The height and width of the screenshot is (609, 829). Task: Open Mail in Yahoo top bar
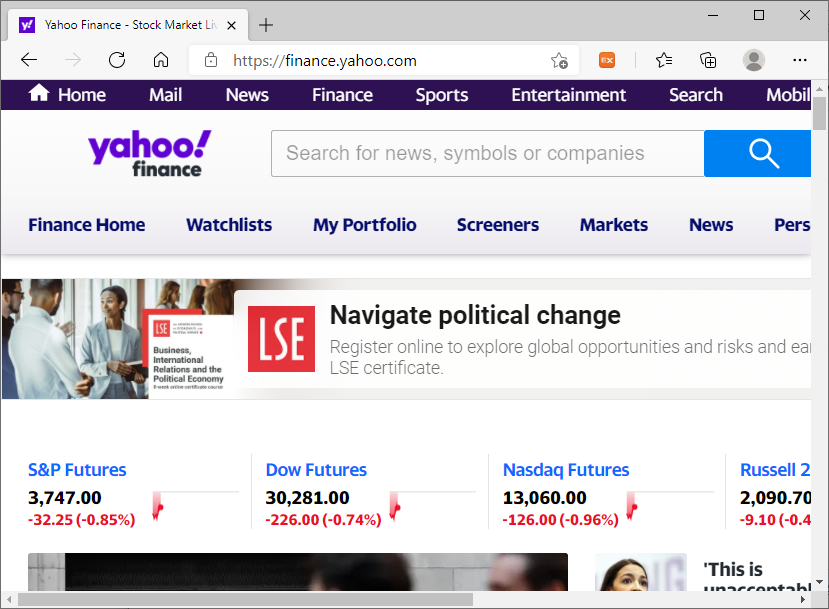(x=165, y=95)
